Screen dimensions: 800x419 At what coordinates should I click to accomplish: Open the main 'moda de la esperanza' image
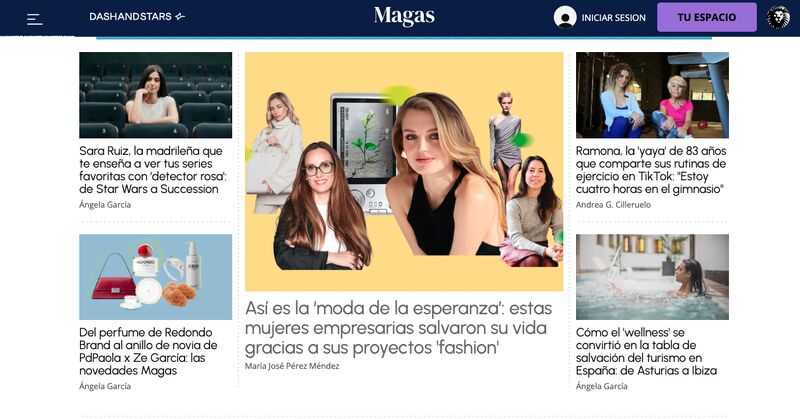coord(404,171)
